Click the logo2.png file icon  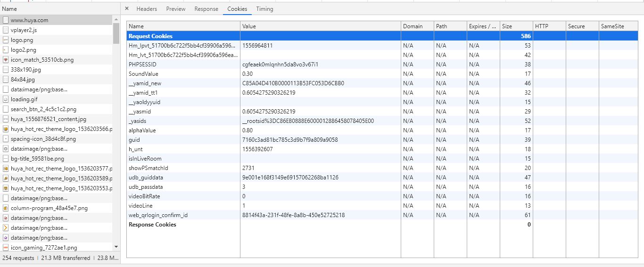coord(6,50)
